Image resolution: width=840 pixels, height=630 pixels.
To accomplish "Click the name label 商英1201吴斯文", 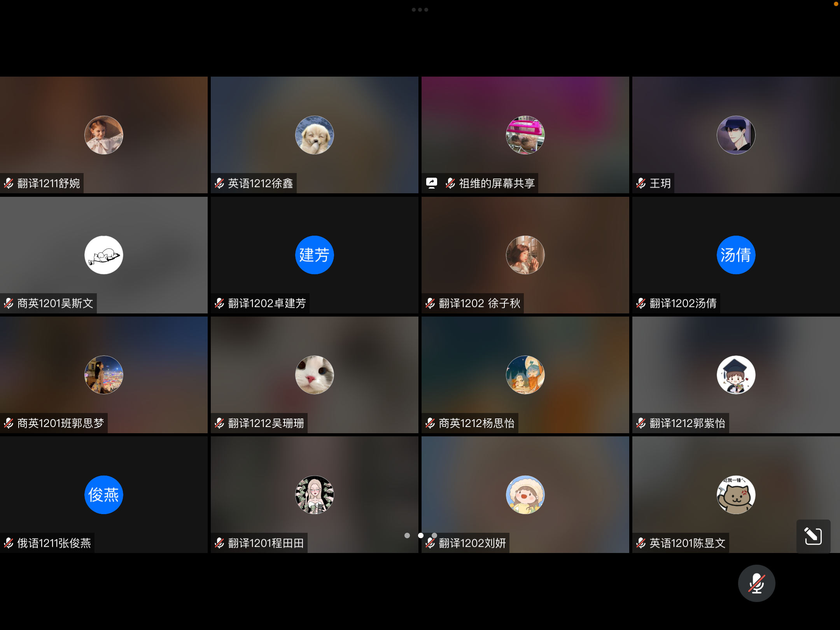I will pos(55,303).
